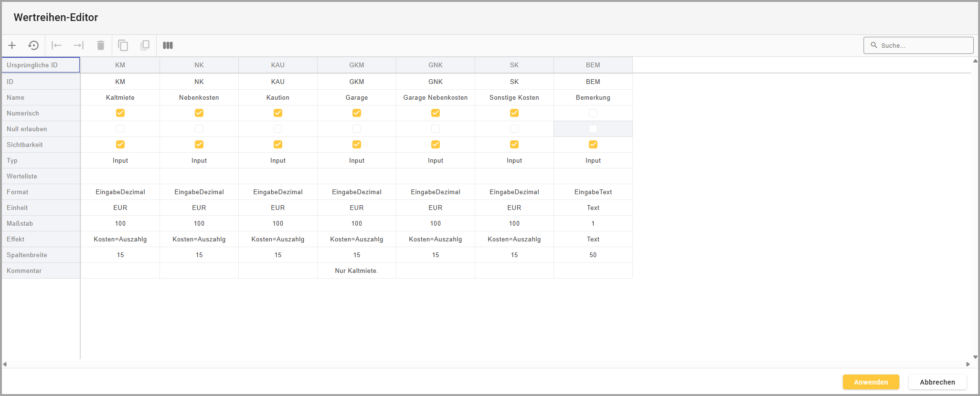Select the GNK column header
Viewport: 980px width, 396px height.
click(x=436, y=65)
